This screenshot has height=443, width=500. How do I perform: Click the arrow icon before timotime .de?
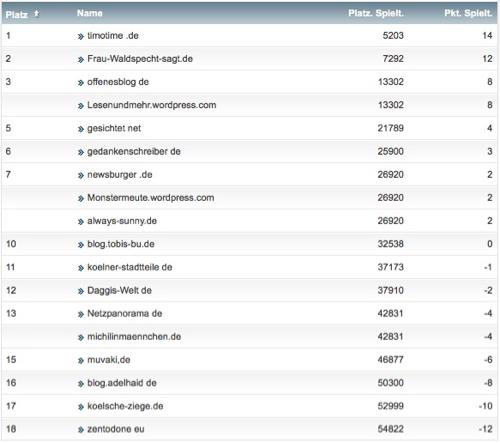pyautogui.click(x=81, y=37)
